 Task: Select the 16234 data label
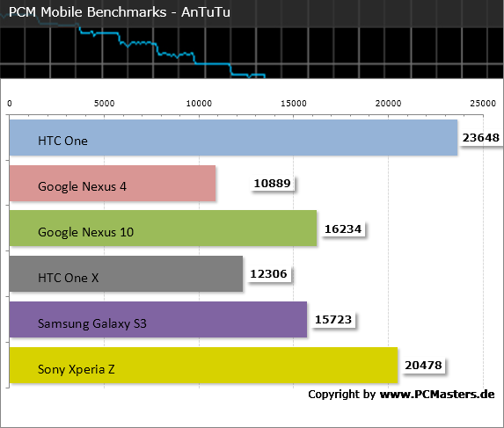pyautogui.click(x=343, y=229)
